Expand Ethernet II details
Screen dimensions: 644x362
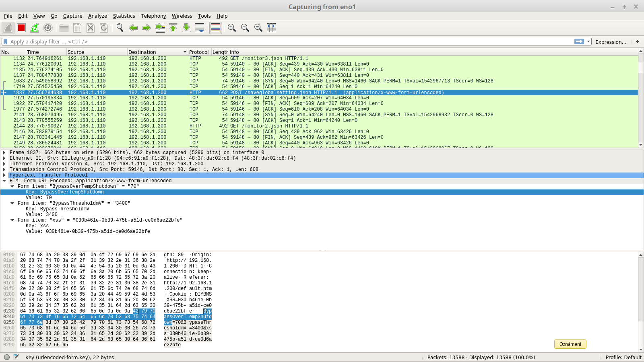(x=4, y=158)
